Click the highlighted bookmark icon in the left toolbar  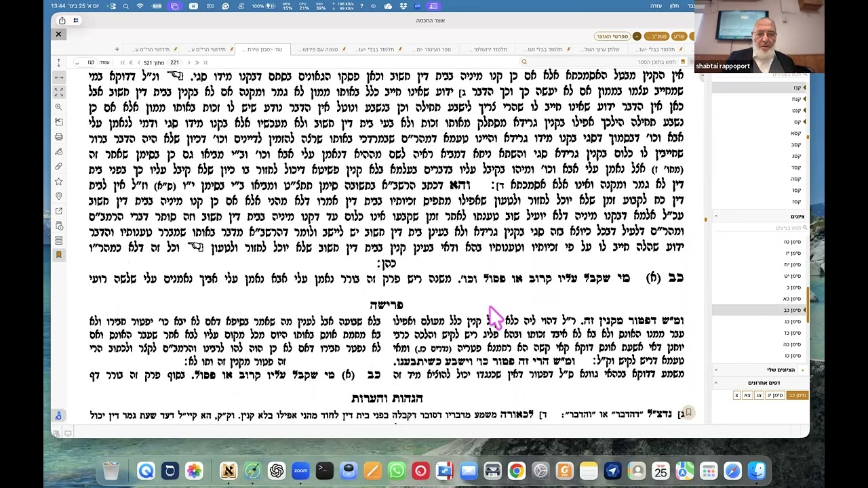tap(59, 255)
